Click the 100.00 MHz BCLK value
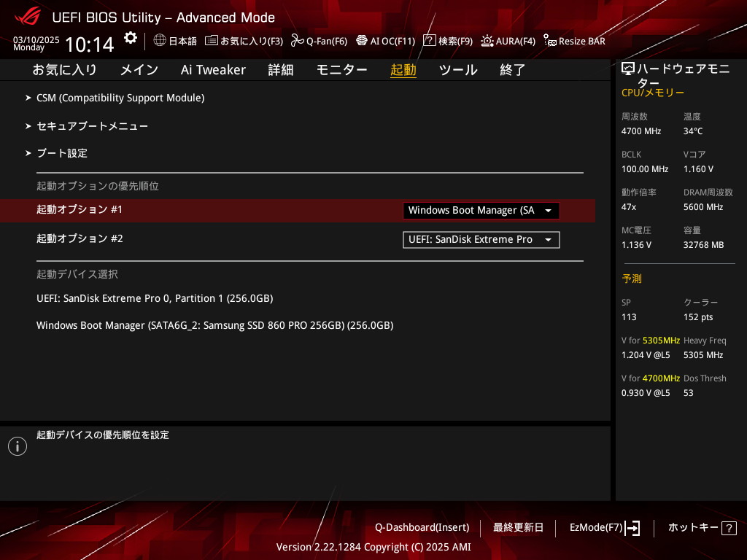This screenshot has width=747, height=560. click(x=645, y=169)
